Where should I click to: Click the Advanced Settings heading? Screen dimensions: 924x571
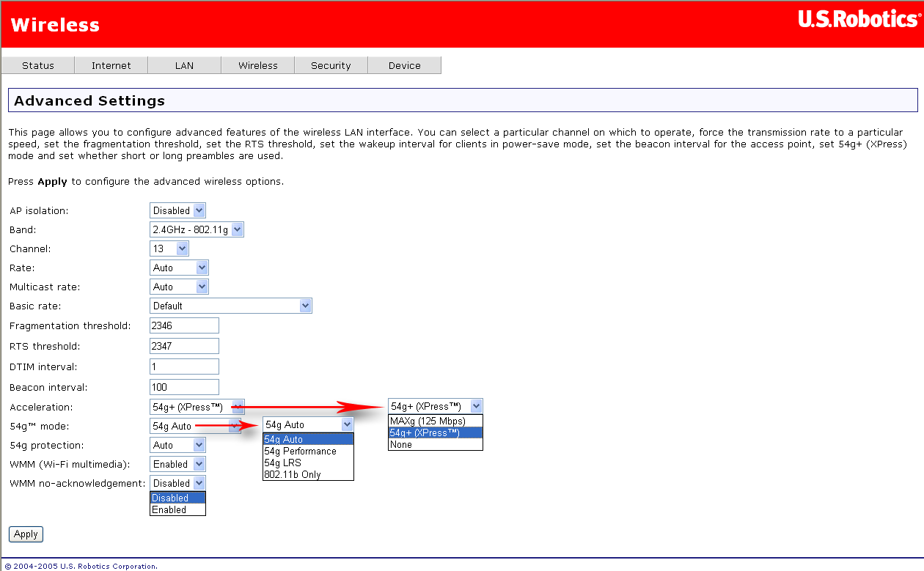point(89,100)
